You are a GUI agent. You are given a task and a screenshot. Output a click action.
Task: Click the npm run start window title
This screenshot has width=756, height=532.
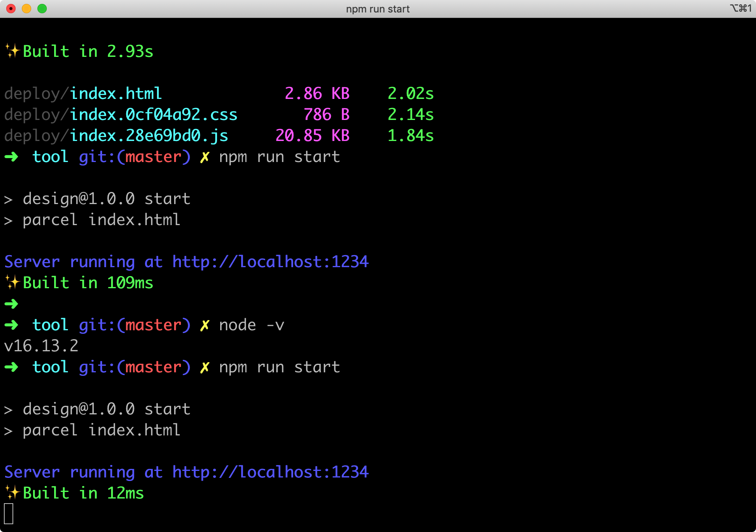pyautogui.click(x=378, y=9)
